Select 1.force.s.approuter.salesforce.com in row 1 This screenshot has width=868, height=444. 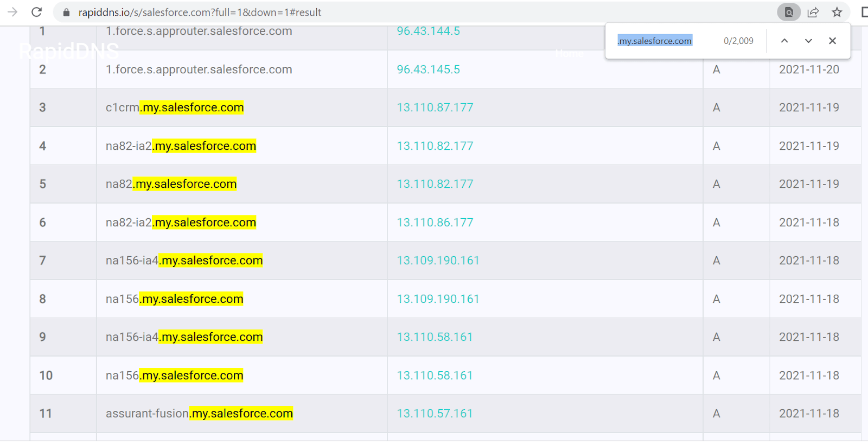[x=199, y=31]
